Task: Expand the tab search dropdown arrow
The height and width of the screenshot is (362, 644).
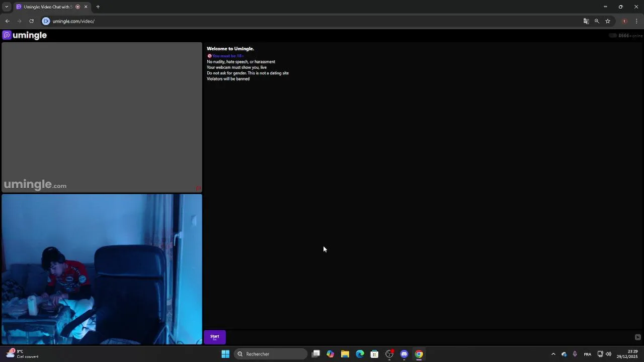Action: 7,7
